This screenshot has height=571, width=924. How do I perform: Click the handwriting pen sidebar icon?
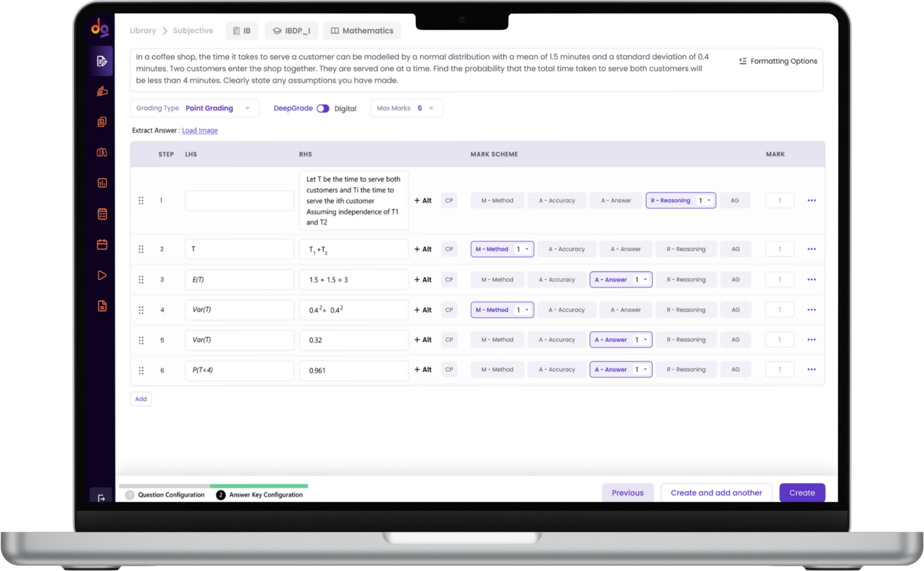click(x=102, y=91)
